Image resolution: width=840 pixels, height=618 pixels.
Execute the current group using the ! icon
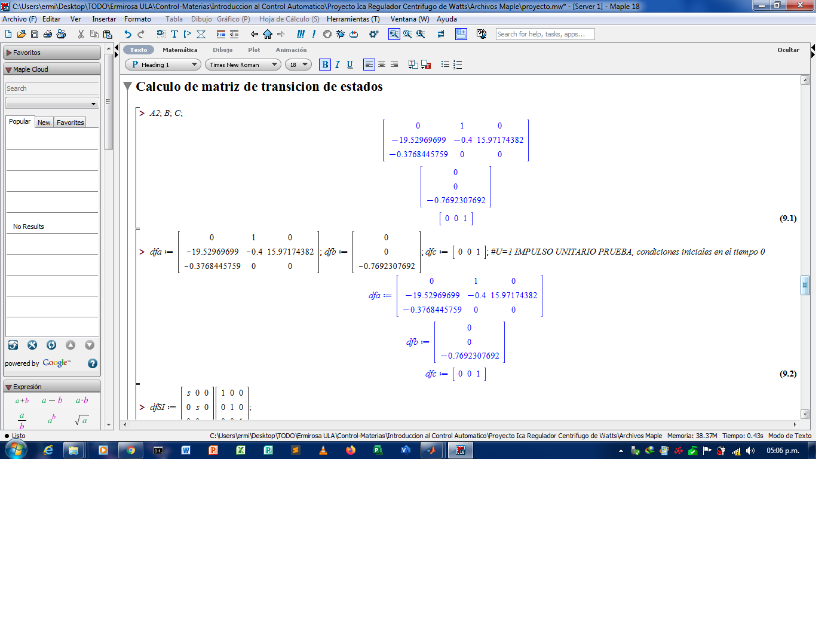click(314, 34)
